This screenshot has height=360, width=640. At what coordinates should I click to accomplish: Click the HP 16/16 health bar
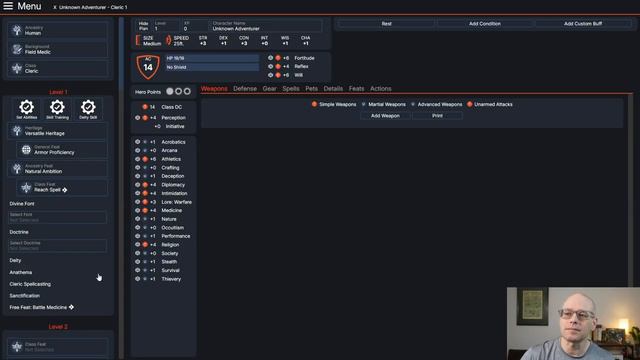(212, 58)
